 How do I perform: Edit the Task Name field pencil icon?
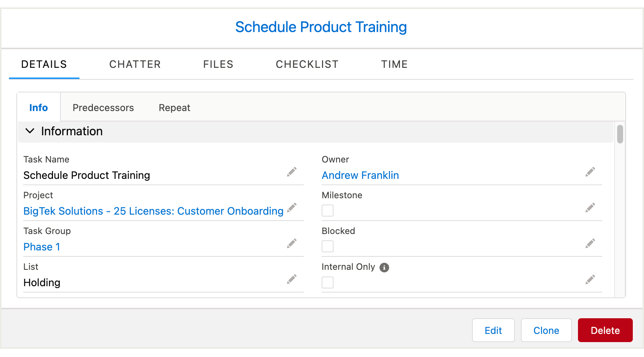292,172
